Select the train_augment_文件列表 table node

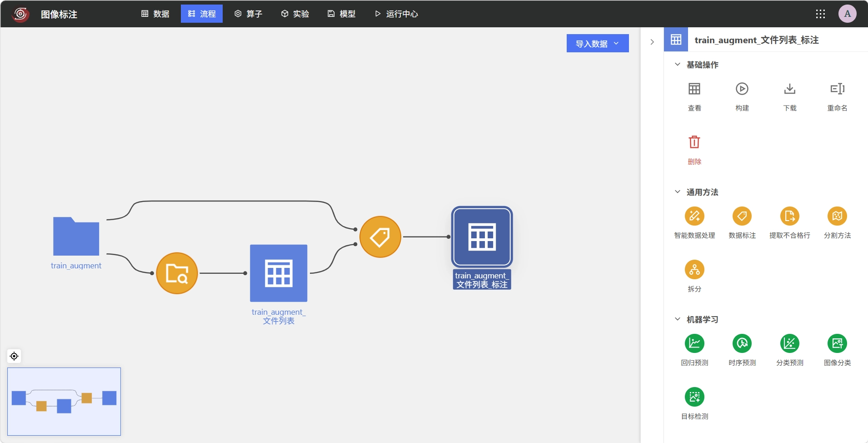(x=279, y=273)
